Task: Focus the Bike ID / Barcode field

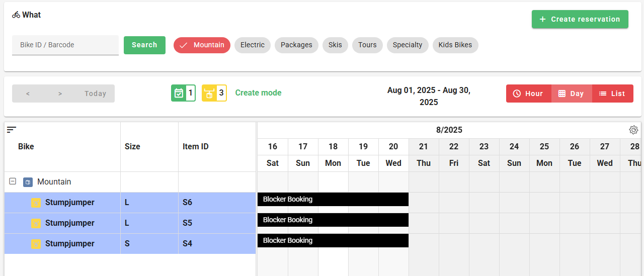Action: [65, 45]
